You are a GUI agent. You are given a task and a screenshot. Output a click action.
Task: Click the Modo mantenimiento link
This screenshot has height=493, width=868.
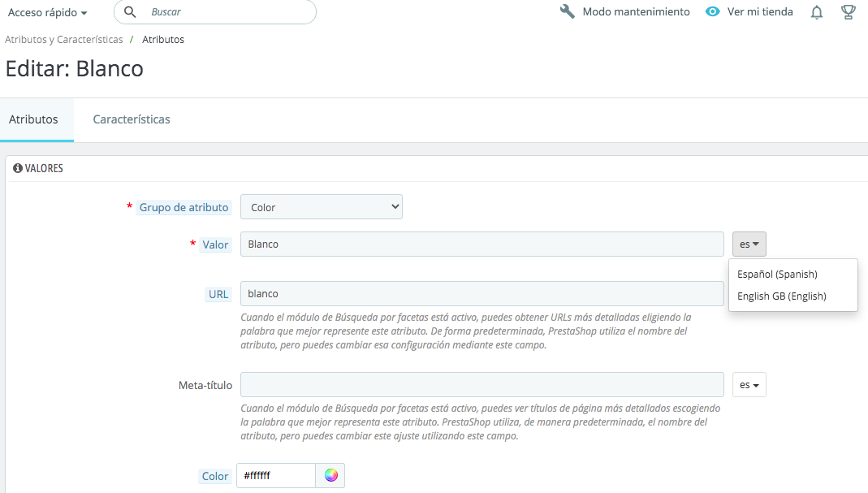(636, 12)
